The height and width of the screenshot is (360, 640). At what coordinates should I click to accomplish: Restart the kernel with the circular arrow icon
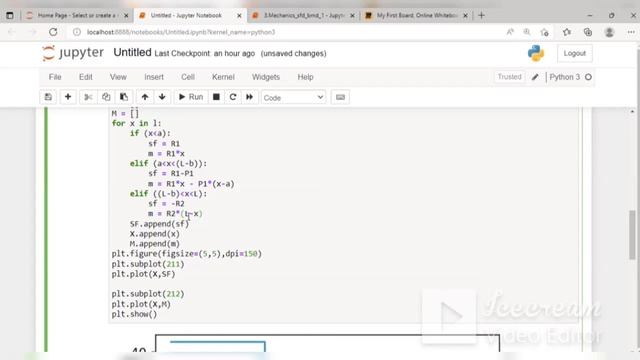[x=233, y=97]
